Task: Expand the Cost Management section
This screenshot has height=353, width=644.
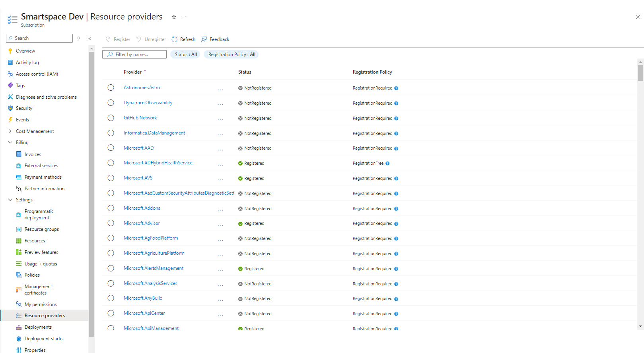Action: click(10, 131)
